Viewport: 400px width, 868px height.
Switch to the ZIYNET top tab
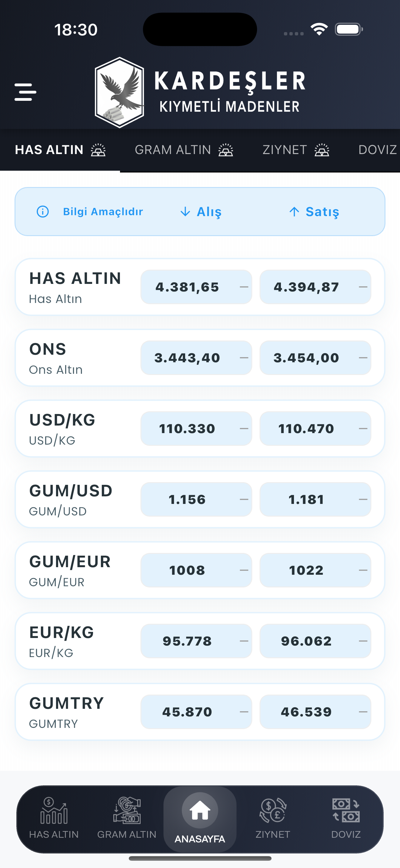click(x=296, y=150)
